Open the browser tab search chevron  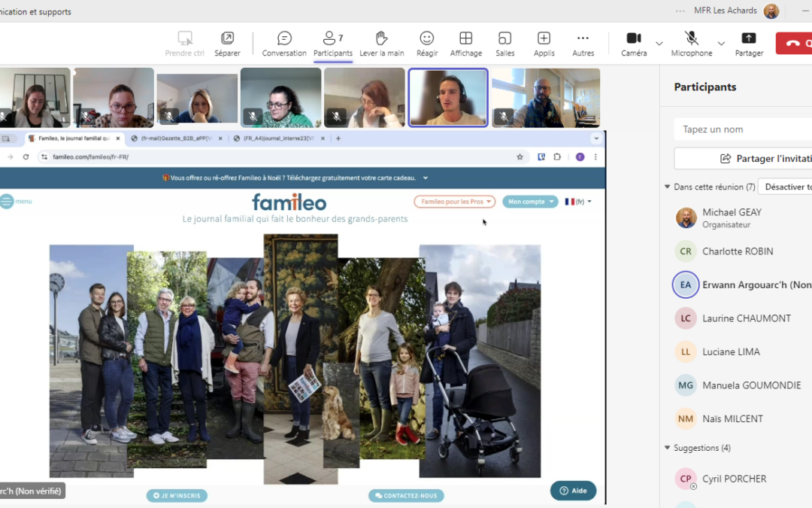596,138
